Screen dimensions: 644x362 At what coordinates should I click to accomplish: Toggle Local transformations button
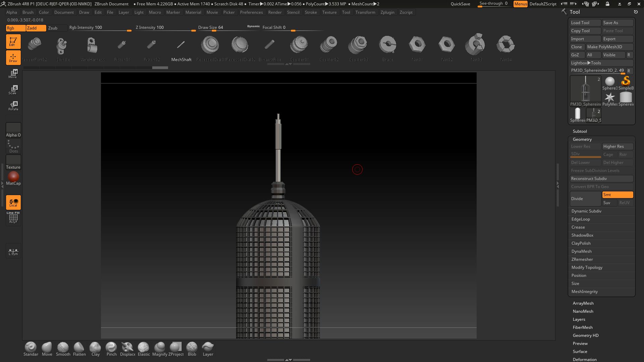13,202
